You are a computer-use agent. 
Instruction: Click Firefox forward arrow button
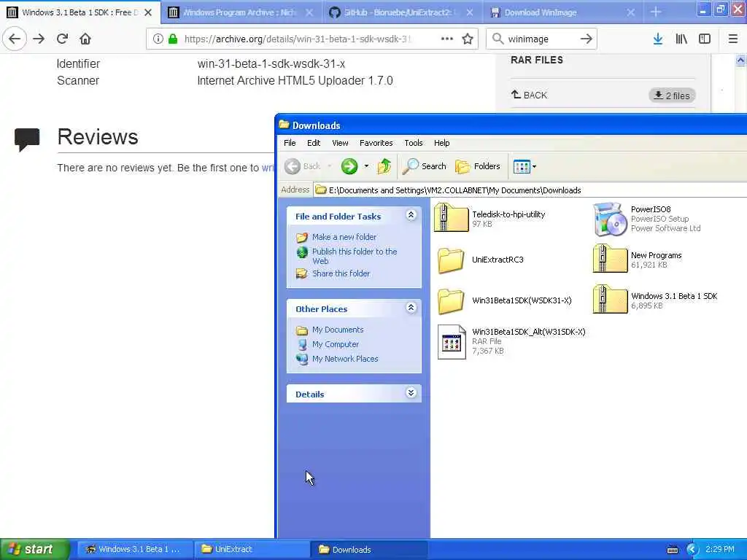click(39, 39)
